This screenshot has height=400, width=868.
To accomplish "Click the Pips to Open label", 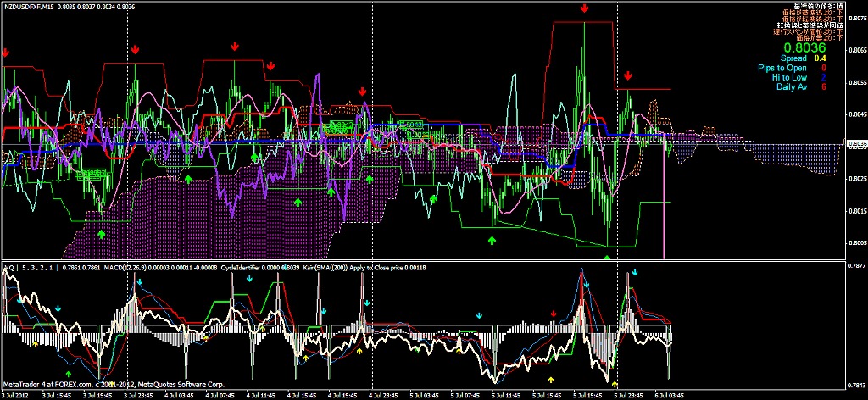I will pyautogui.click(x=783, y=68).
